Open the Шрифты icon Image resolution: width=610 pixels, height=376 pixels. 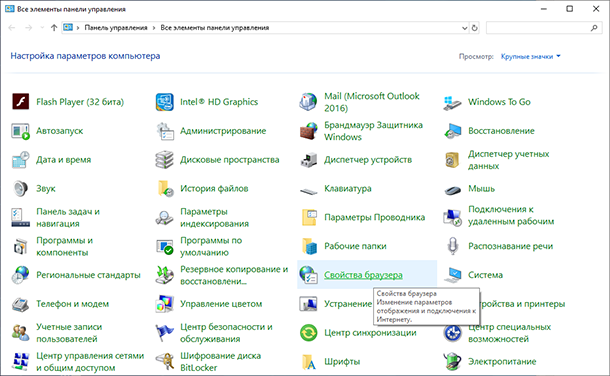click(x=309, y=362)
